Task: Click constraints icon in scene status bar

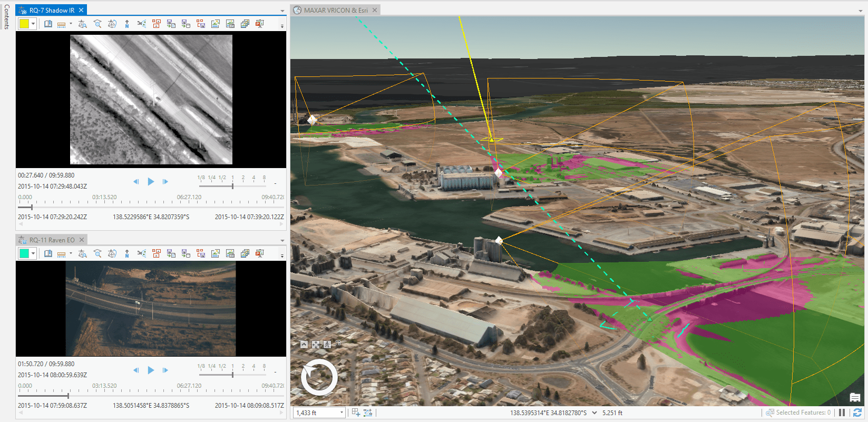Action: click(x=368, y=413)
